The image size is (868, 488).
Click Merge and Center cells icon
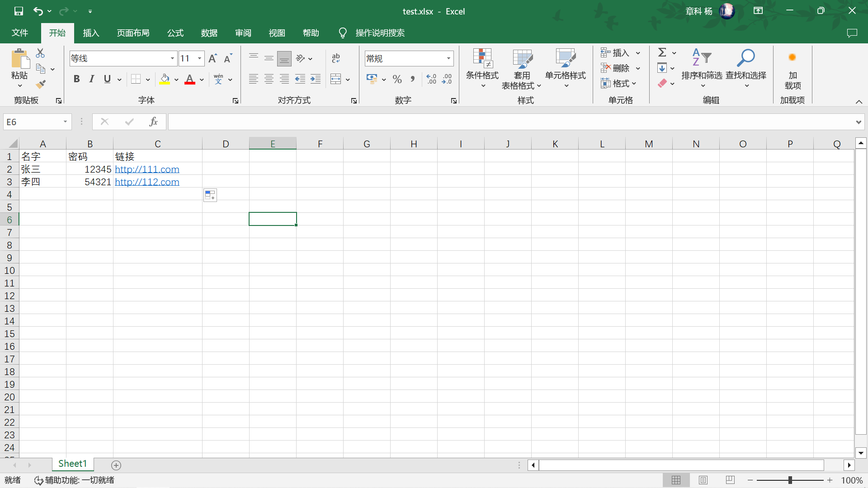336,79
